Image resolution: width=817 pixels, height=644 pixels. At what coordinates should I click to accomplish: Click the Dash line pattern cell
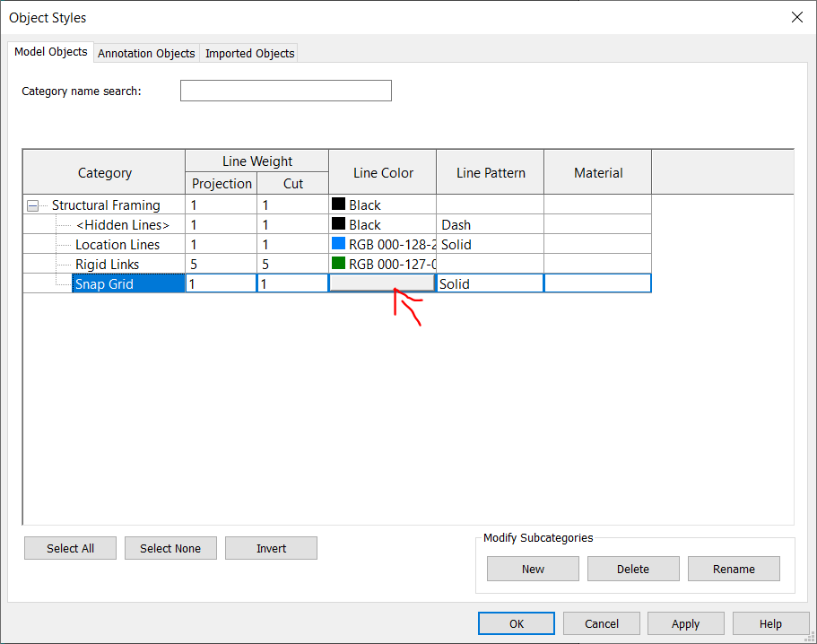point(490,224)
